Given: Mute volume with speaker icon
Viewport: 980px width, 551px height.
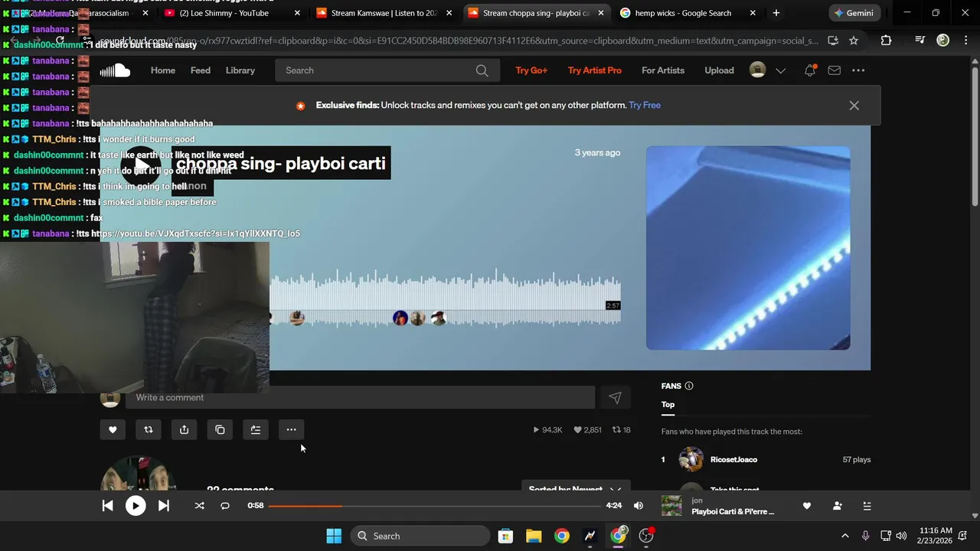Looking at the screenshot, I should (639, 505).
